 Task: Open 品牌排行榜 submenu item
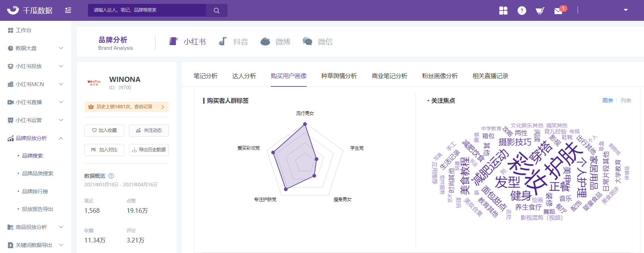pos(35,191)
